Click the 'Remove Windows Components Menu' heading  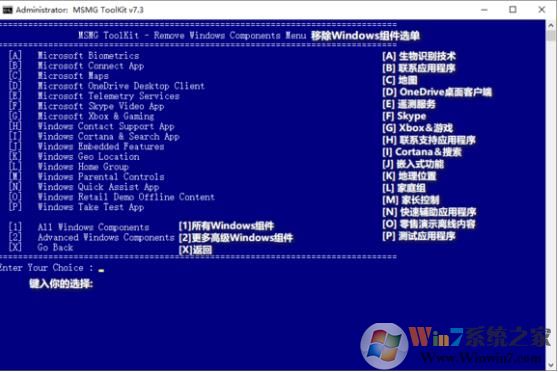pyautogui.click(x=230, y=36)
